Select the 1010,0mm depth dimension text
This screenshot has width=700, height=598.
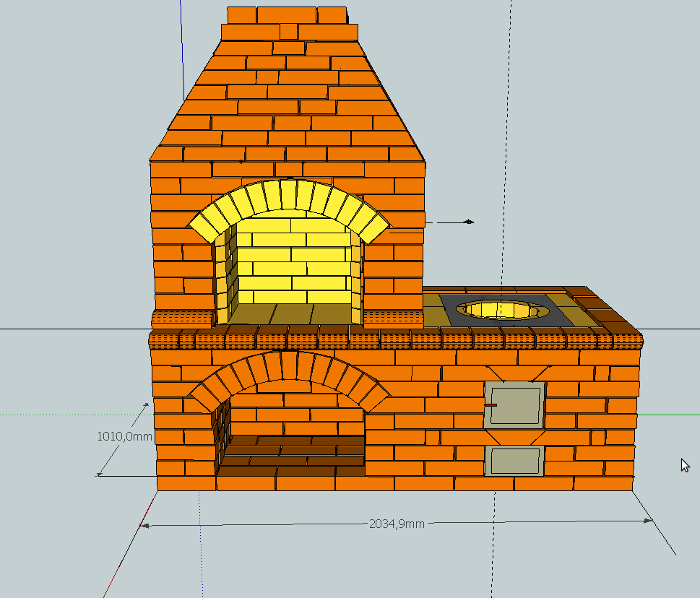click(x=125, y=436)
